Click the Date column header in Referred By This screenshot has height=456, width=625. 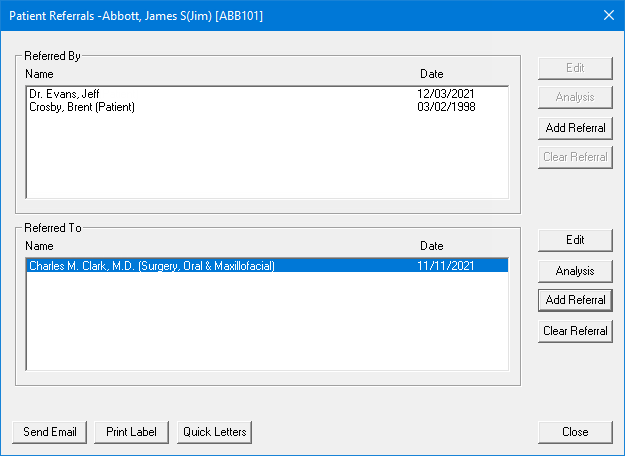431,74
